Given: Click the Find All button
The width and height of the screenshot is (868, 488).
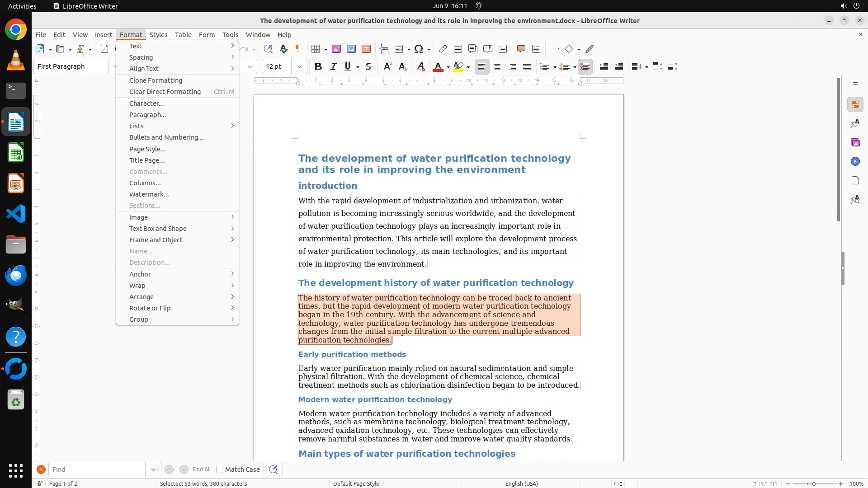Looking at the screenshot, I should click(x=202, y=469).
